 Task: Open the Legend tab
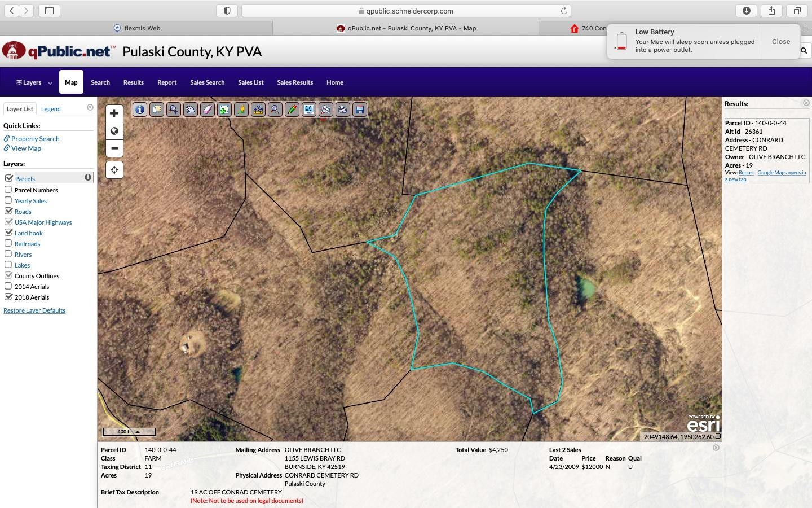pyautogui.click(x=51, y=109)
